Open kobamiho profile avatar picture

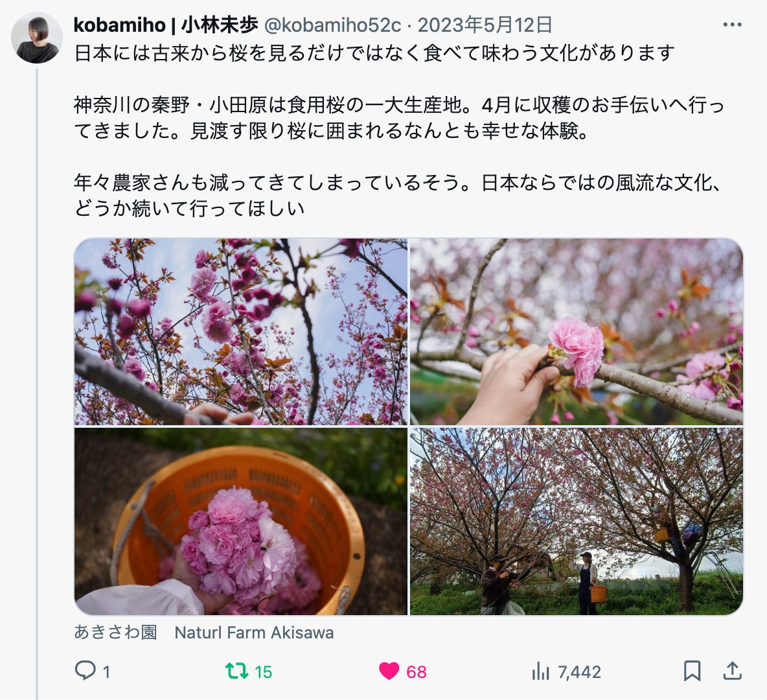click(37, 38)
